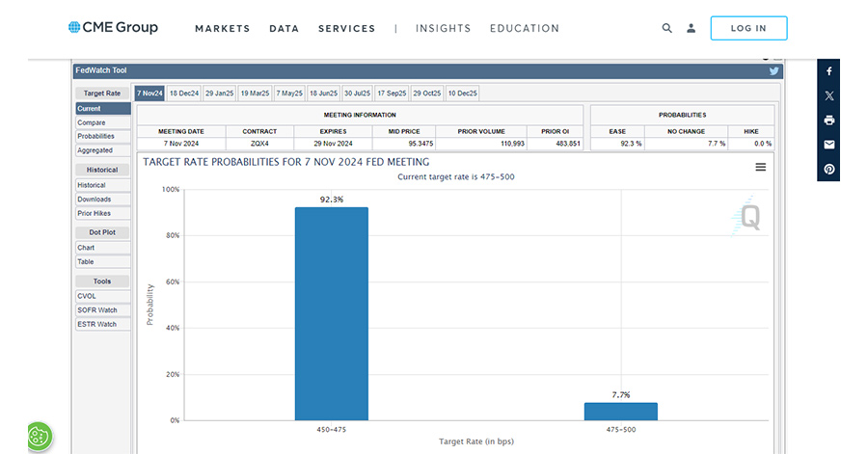This screenshot has width=868, height=454.
Task: Open the EDUCATION menu
Action: coord(525,28)
